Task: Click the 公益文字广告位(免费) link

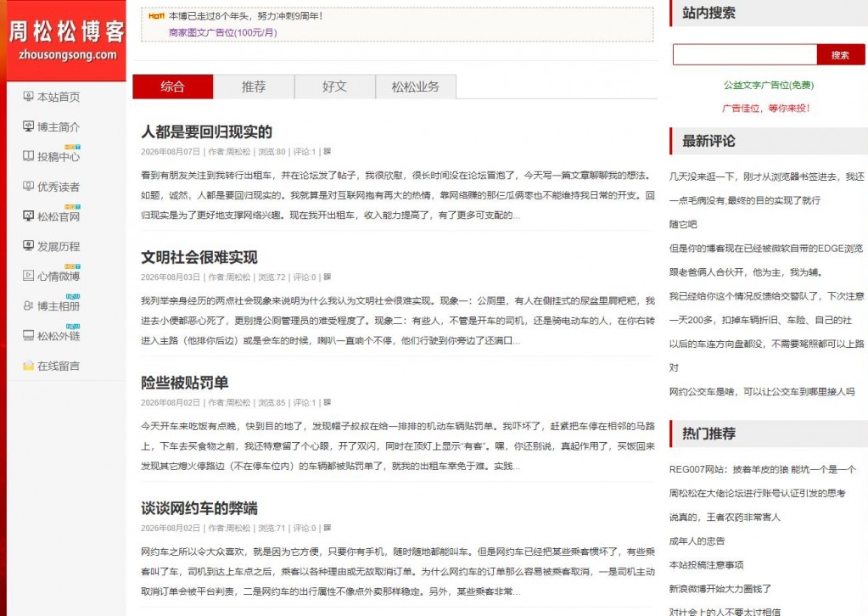Action: (x=769, y=85)
